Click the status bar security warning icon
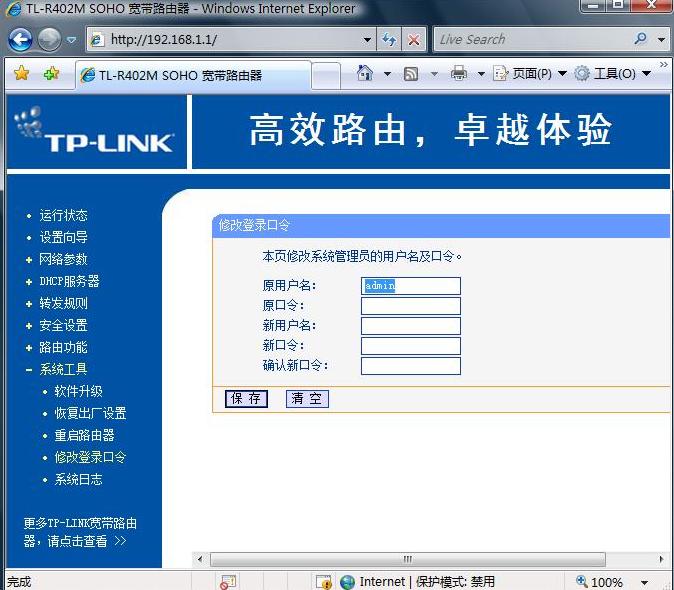Viewport: 674px width, 590px height. click(324, 582)
